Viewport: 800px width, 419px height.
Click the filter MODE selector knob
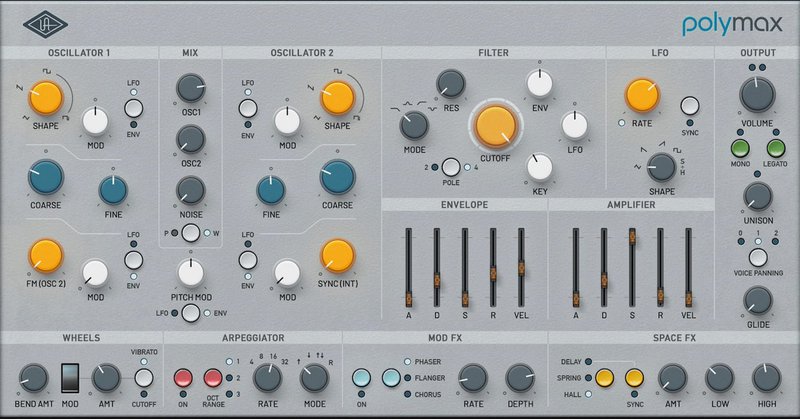pyautogui.click(x=414, y=126)
